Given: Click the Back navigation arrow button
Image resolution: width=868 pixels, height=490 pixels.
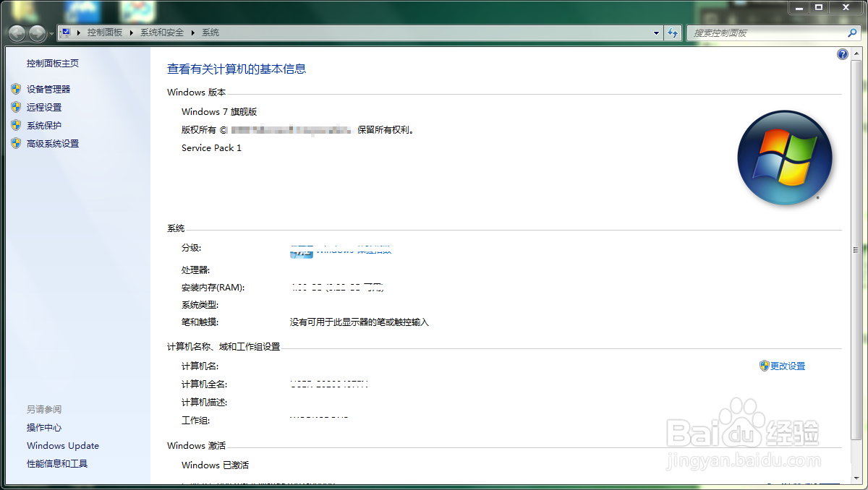Looking at the screenshot, I should pyautogui.click(x=17, y=33).
